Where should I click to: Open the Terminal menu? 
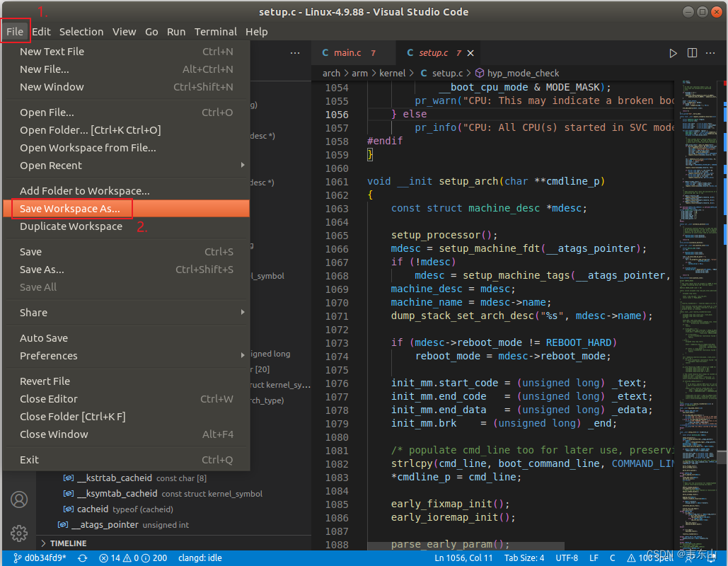[x=215, y=32]
